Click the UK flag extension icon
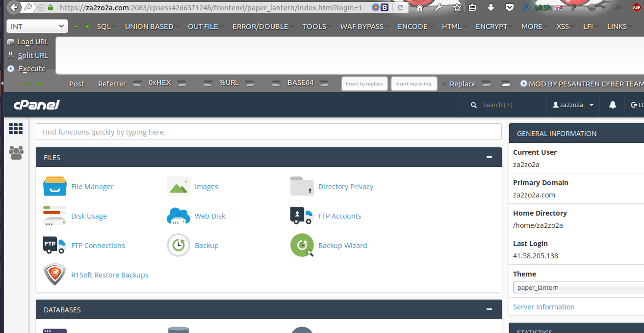The height and width of the screenshot is (333, 644). click(x=558, y=7)
